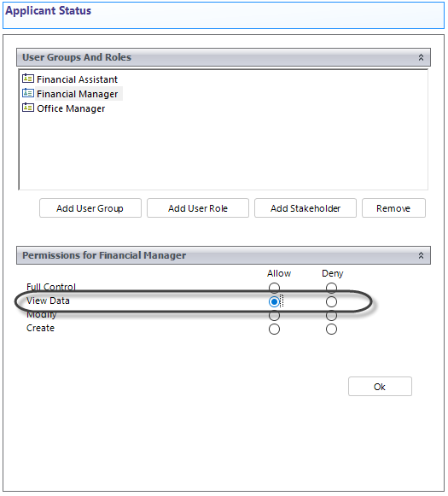Collapse the Permissions for Financial Manager panel
Viewport: 448px width, 496px height.
click(421, 255)
